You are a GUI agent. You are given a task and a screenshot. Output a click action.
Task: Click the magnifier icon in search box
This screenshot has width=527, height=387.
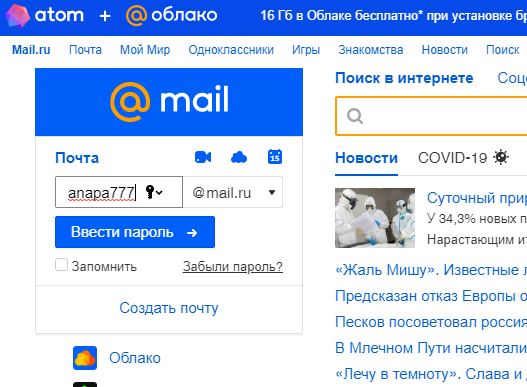pyautogui.click(x=355, y=116)
